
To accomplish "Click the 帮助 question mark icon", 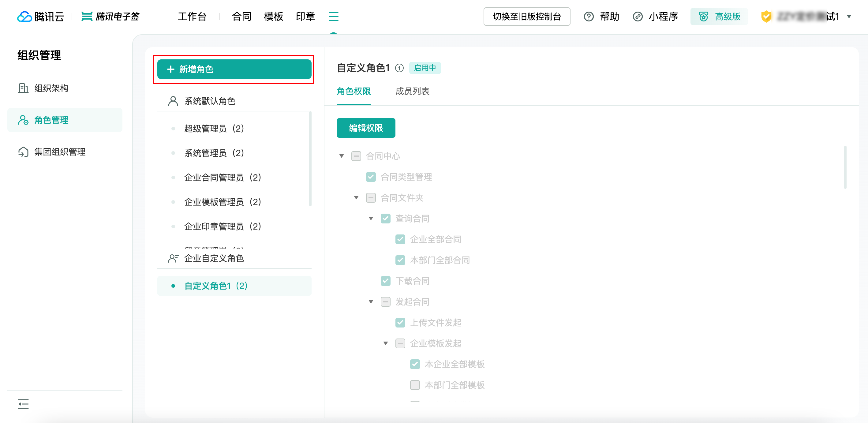I will click(x=588, y=16).
